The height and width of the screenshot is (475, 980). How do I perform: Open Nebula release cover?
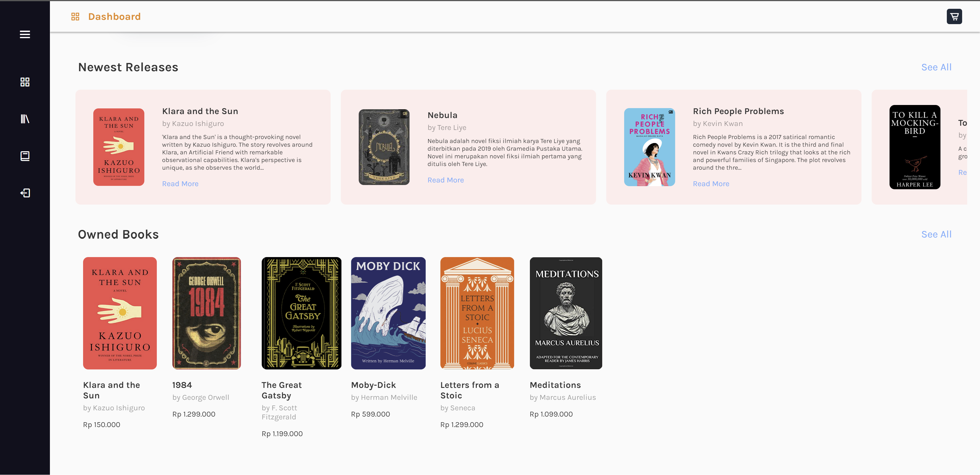click(384, 147)
